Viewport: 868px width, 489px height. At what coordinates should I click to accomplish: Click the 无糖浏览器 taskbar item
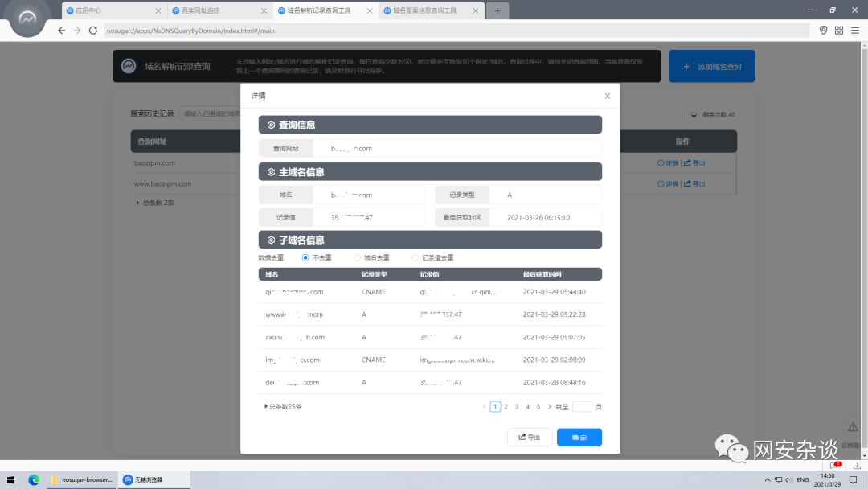tap(154, 479)
